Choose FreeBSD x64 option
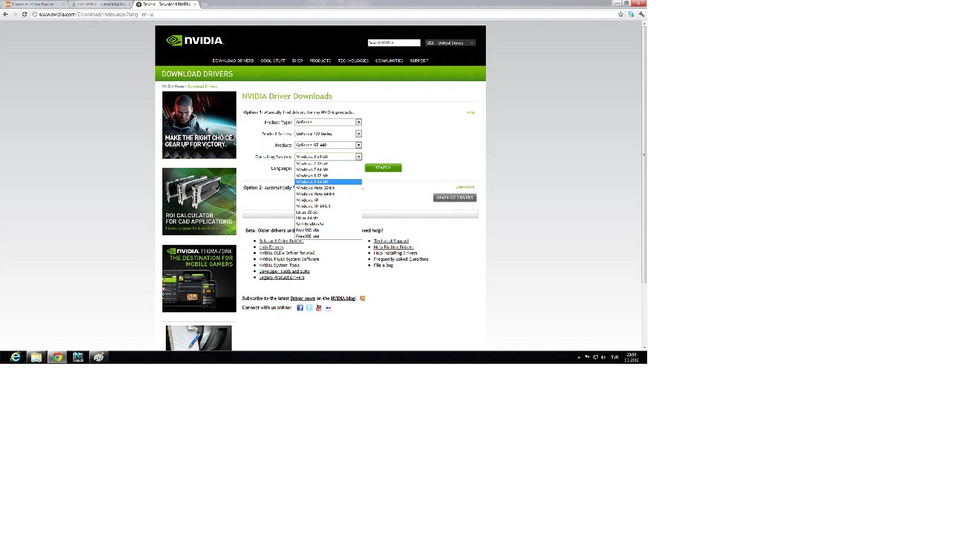The image size is (980, 551). coord(328,236)
